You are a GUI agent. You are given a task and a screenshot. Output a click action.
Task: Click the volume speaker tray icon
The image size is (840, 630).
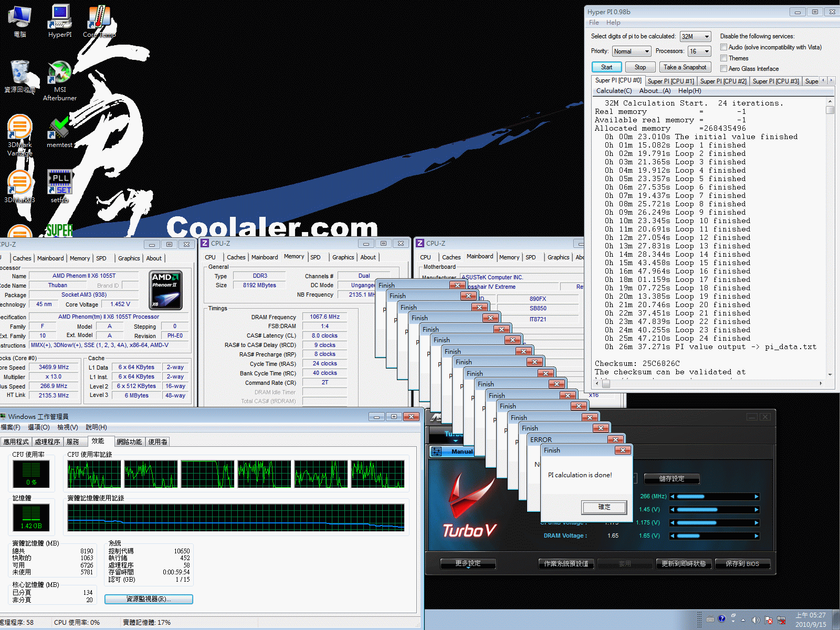tap(755, 620)
